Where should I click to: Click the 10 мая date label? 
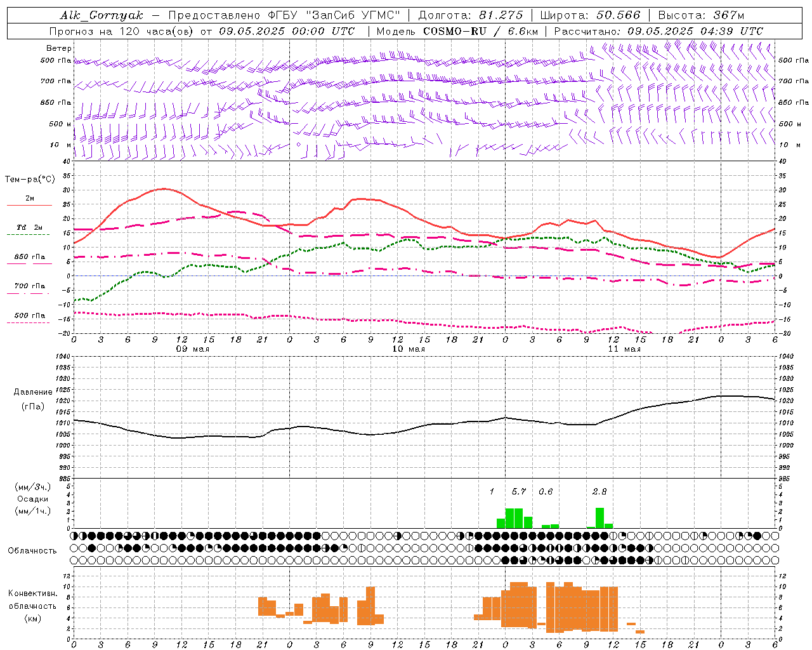click(x=409, y=349)
